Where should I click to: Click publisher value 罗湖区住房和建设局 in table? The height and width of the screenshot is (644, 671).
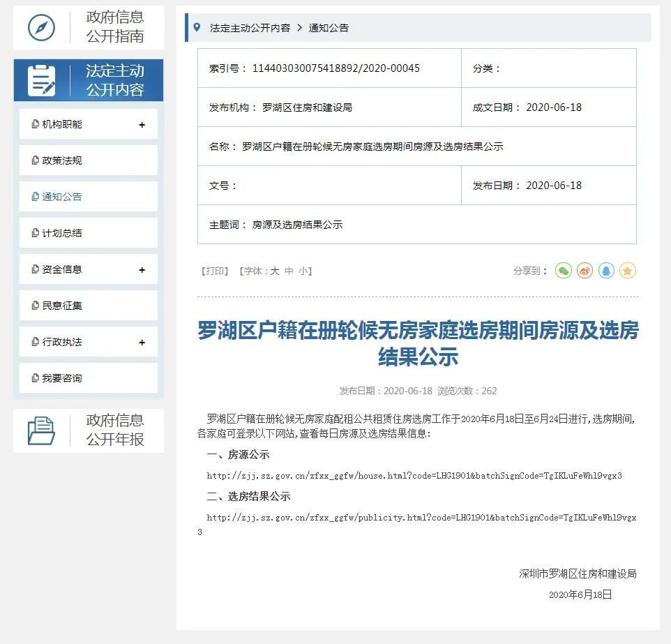coord(308,107)
